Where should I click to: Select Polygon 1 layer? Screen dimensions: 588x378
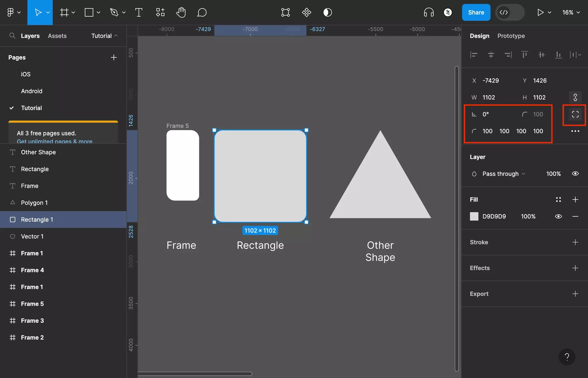63,203
